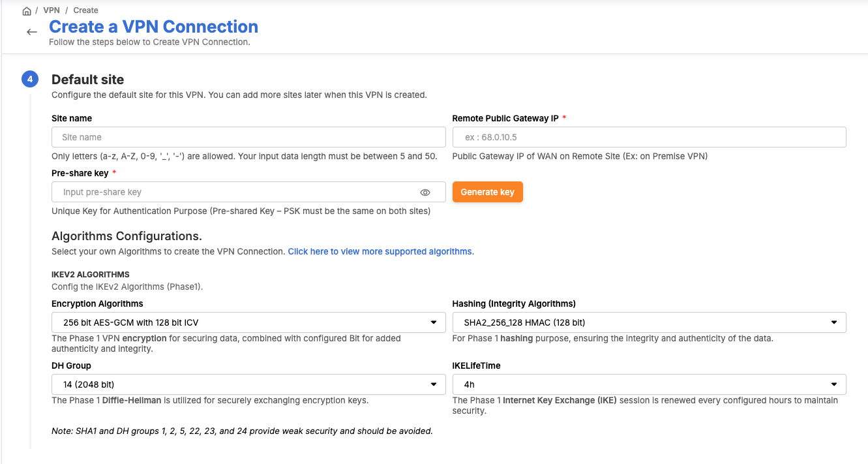Focus the Site name input field
Image resolution: width=868 pixels, height=464 pixels.
pos(248,137)
